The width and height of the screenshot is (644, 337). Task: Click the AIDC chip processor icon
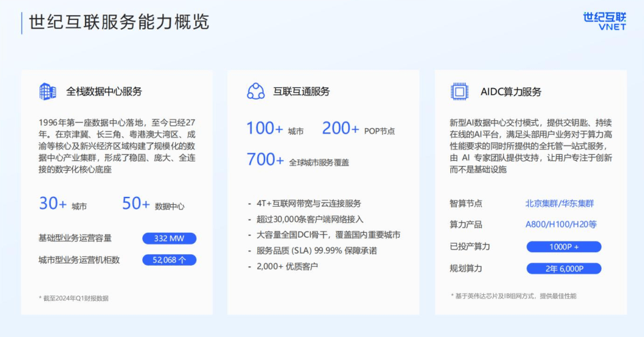459,91
